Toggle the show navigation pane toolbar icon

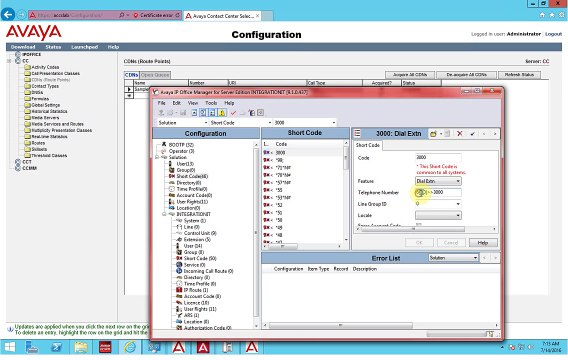203,113
